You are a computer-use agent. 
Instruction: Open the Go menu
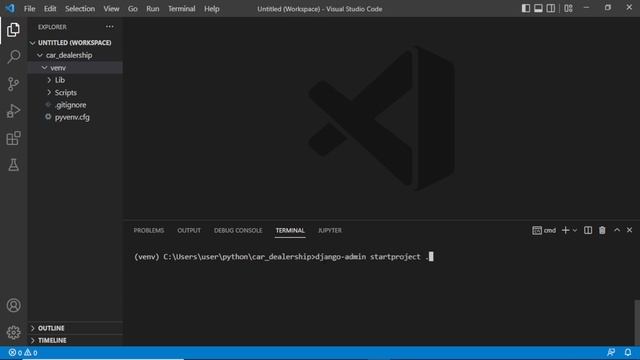[133, 9]
